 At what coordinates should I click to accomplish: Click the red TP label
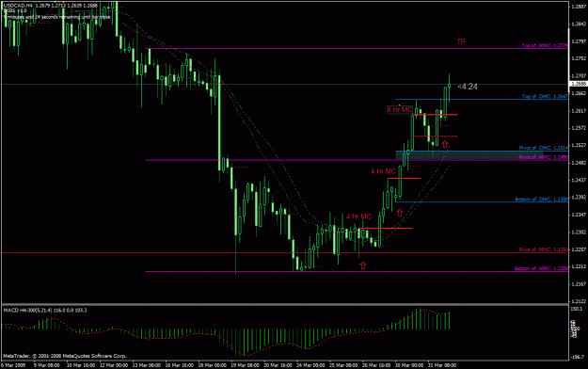coord(461,41)
